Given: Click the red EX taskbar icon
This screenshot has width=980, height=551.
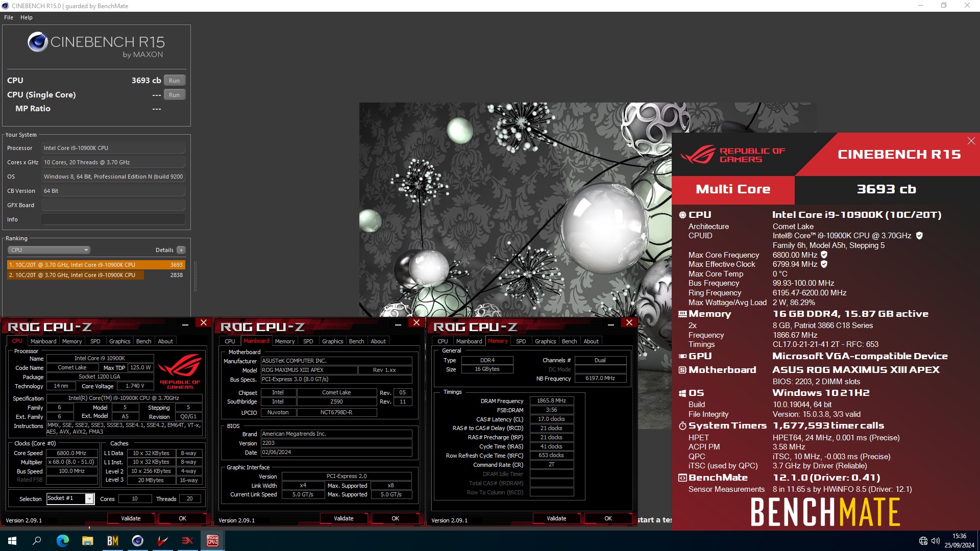Looking at the screenshot, I should point(187,541).
